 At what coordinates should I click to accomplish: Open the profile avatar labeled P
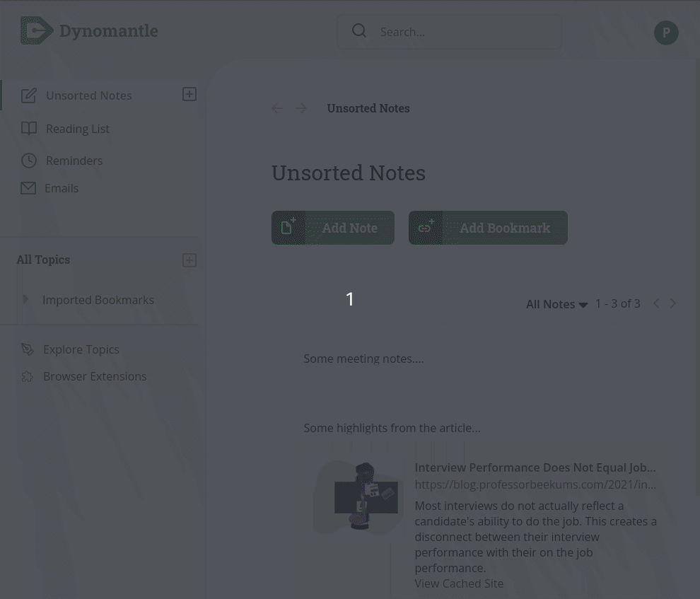[x=666, y=33]
